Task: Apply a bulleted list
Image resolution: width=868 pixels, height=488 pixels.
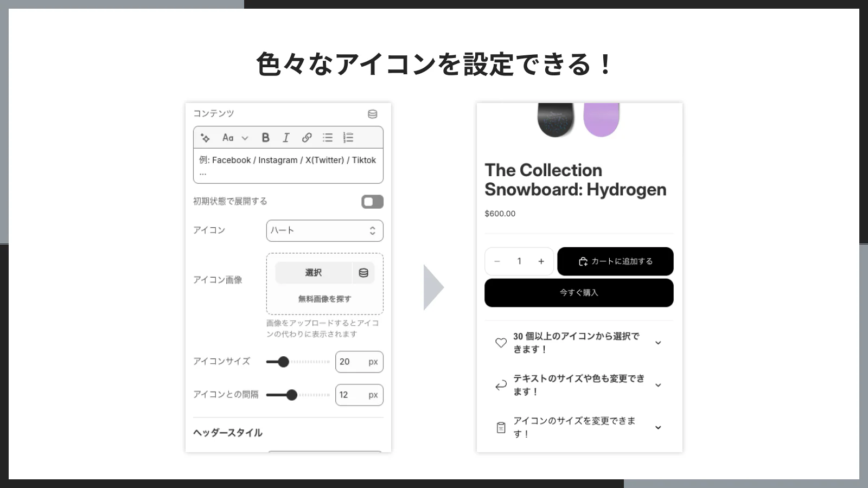Action: tap(327, 137)
